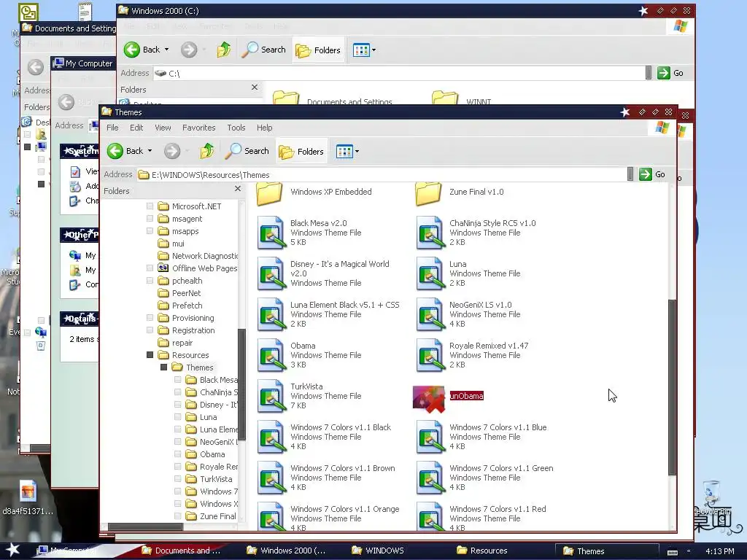
Task: Close Folders pane in Windows 2000 (C:) window
Action: tap(255, 87)
